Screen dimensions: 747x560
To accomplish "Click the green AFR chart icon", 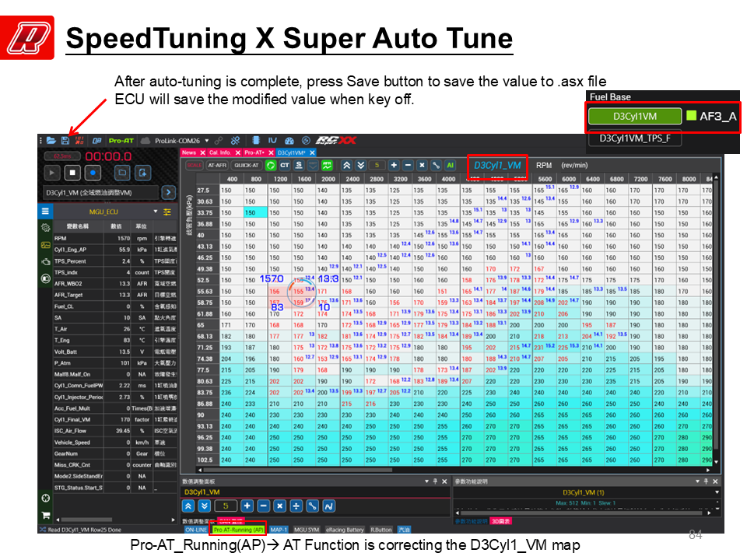I will 327,165.
